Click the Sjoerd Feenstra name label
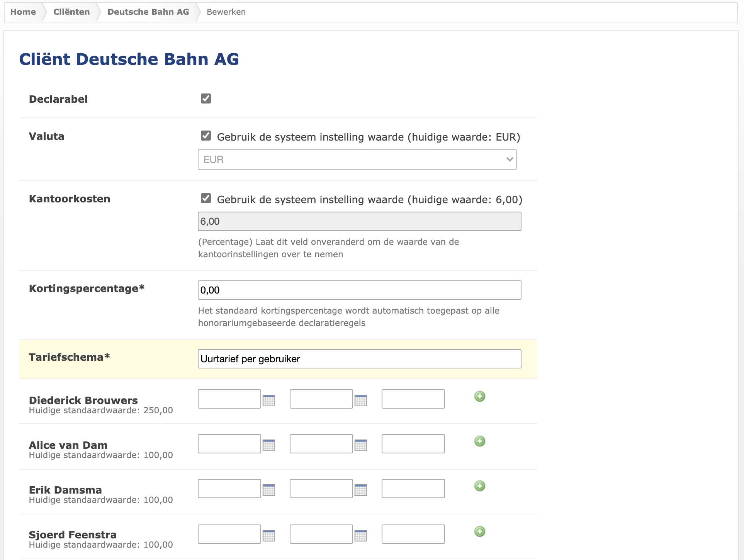Screen dimensions: 744x560 (x=73, y=535)
